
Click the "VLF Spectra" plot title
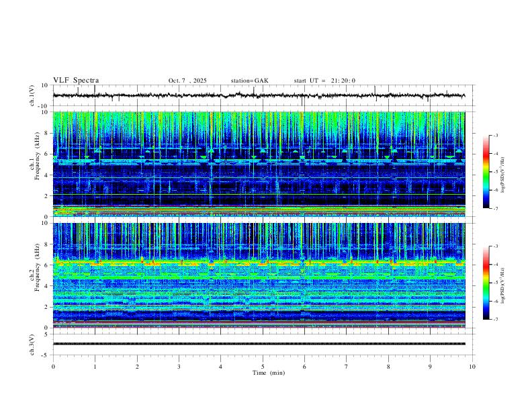[x=76, y=81]
